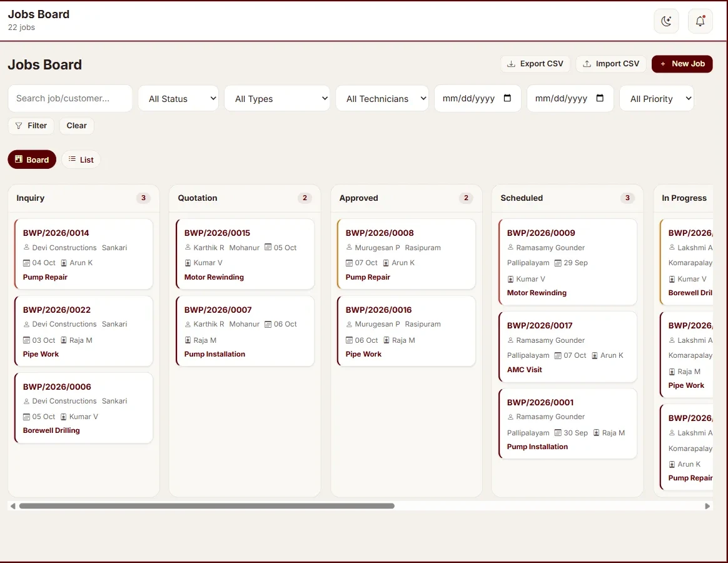Open job card BWP/2026/0008
Image resolution: width=728 pixels, height=563 pixels.
[407, 254]
